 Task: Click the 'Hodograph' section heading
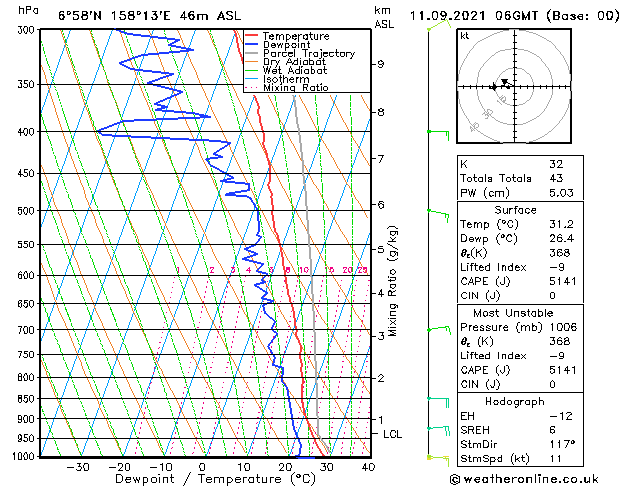tap(515, 401)
